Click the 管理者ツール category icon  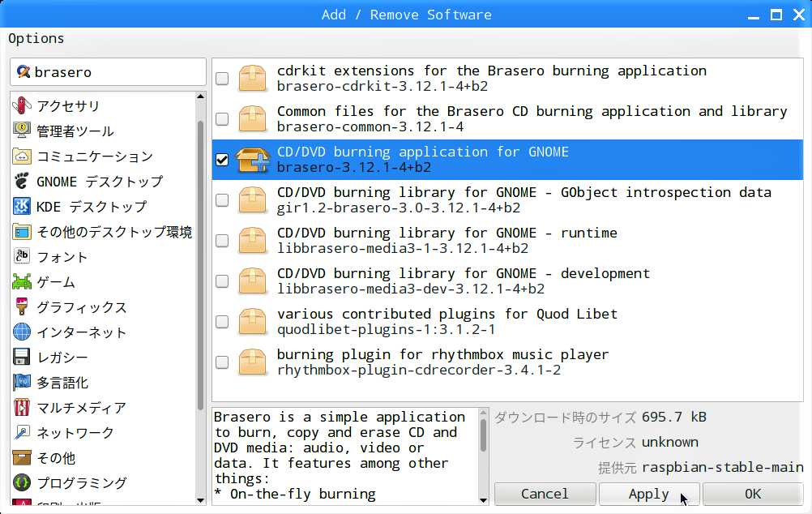[21, 131]
